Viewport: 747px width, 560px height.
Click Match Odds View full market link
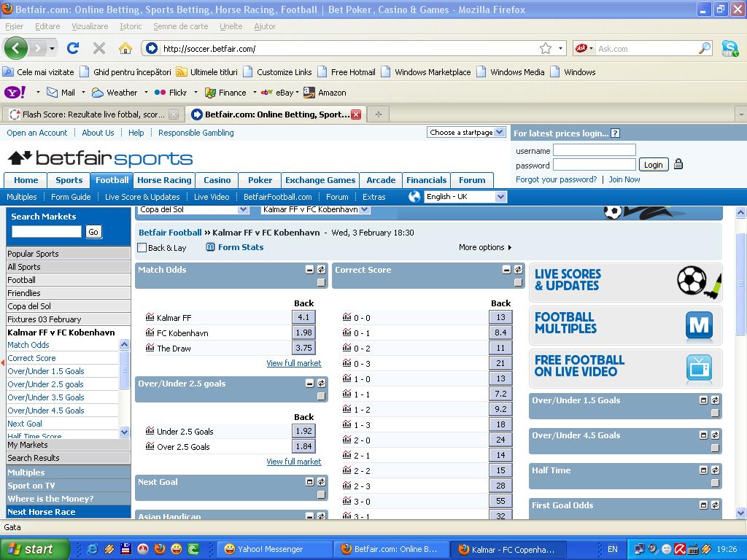(x=294, y=363)
